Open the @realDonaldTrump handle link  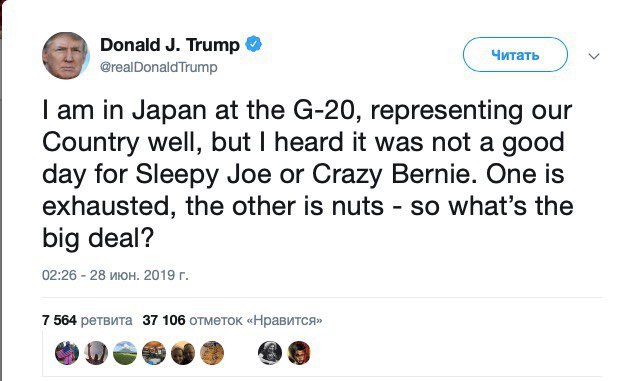(x=158, y=67)
